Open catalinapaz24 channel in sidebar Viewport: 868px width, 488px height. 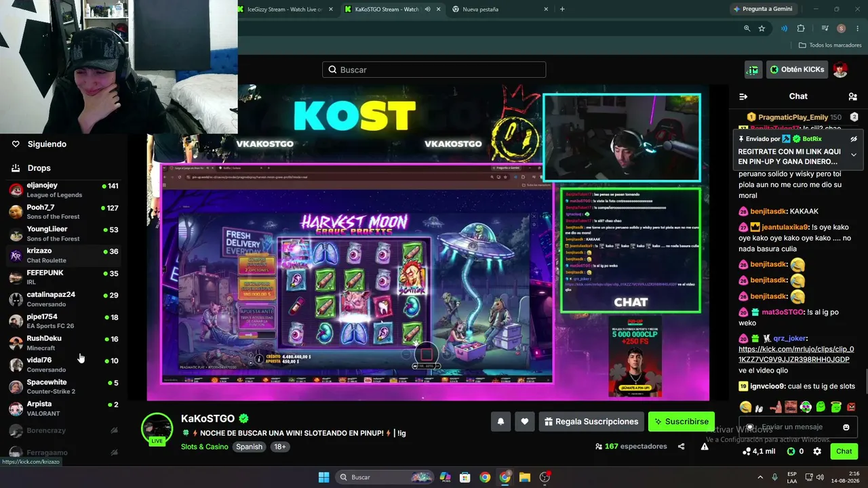[64, 299]
